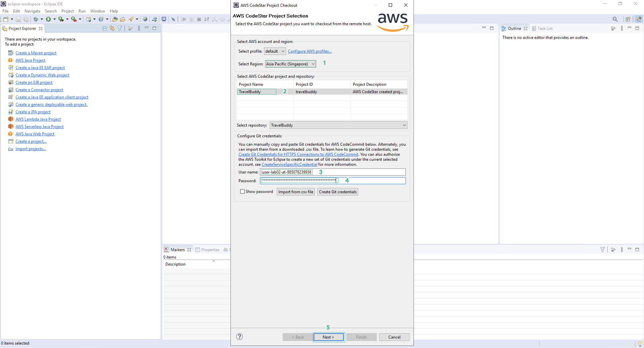644x348 pixels.
Task: Click the Debug bug icon
Action: click(x=36, y=19)
